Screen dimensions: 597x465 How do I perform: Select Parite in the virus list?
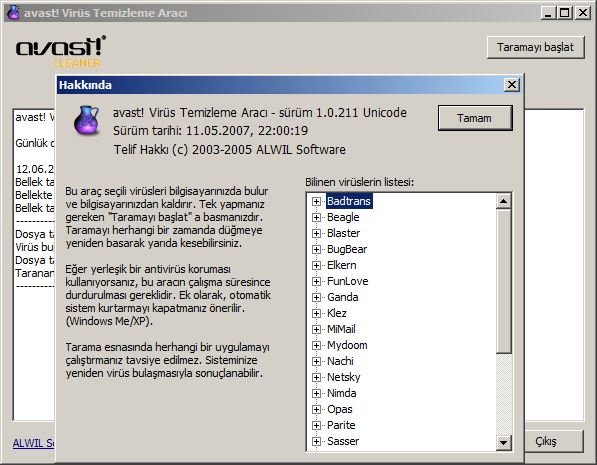(x=341, y=425)
